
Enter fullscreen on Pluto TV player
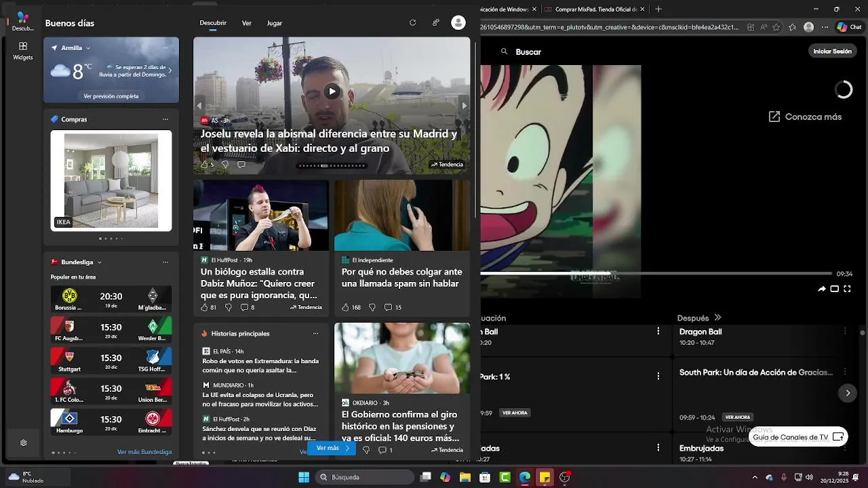[847, 289]
